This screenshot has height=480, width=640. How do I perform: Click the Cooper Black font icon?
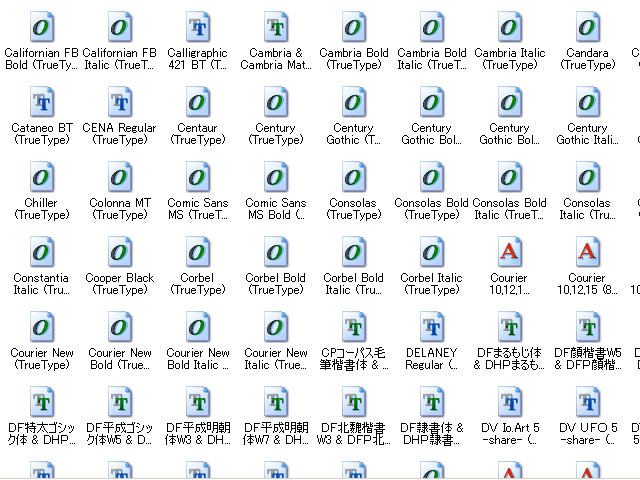(x=120, y=252)
